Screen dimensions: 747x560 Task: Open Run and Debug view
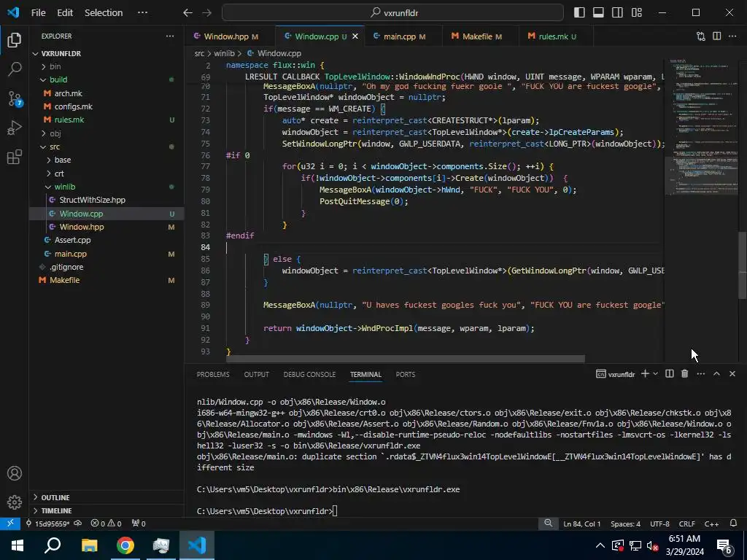tap(15, 128)
